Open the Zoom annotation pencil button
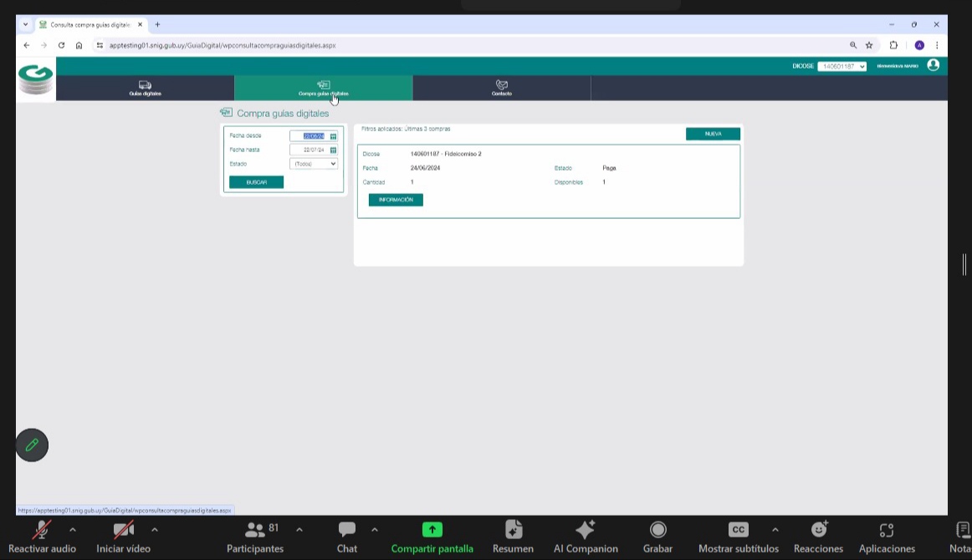This screenshot has width=972, height=560. point(33,445)
